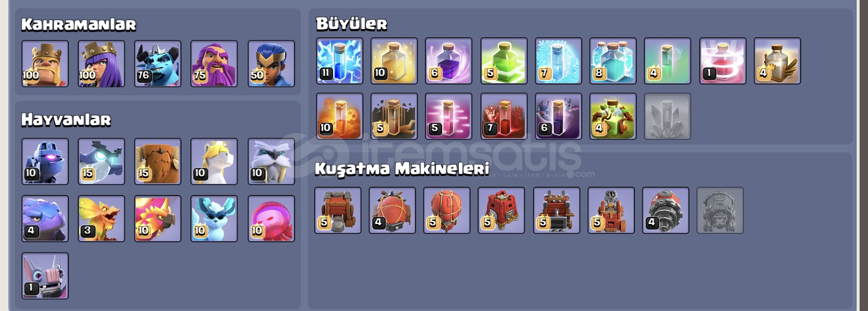The width and height of the screenshot is (868, 311).
Task: Select the Grand Warden level 75 icon
Action: point(214,64)
